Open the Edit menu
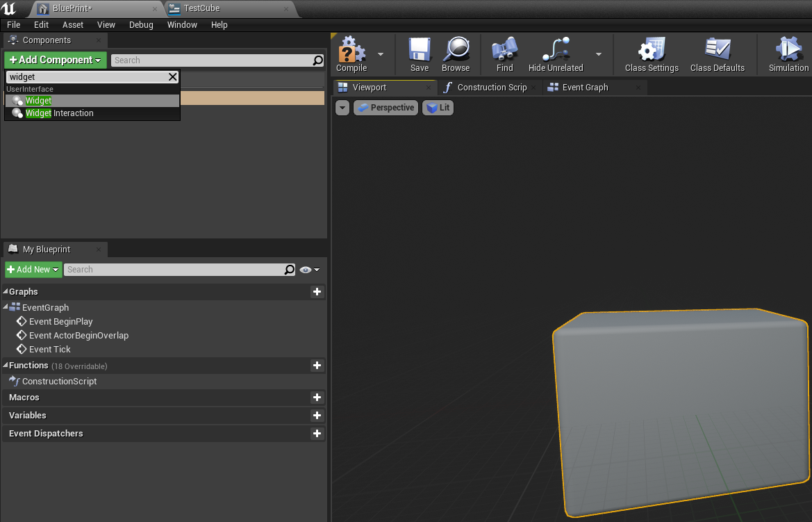The image size is (812, 522). pyautogui.click(x=42, y=25)
